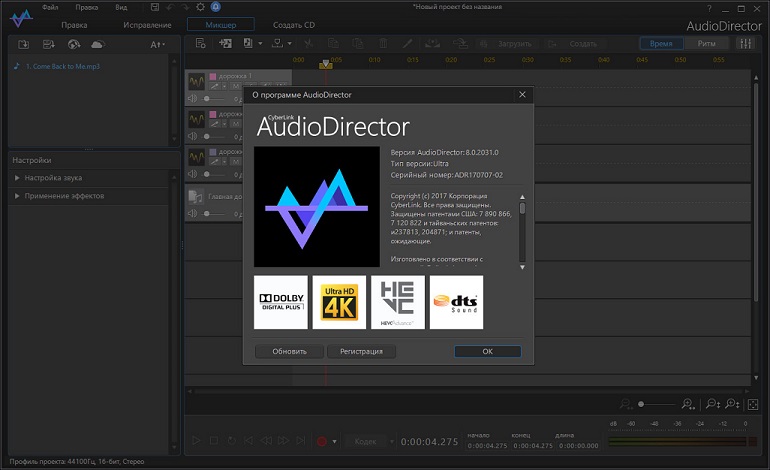
Task: Open dropdown arrow beside export track icon
Action: [290, 44]
